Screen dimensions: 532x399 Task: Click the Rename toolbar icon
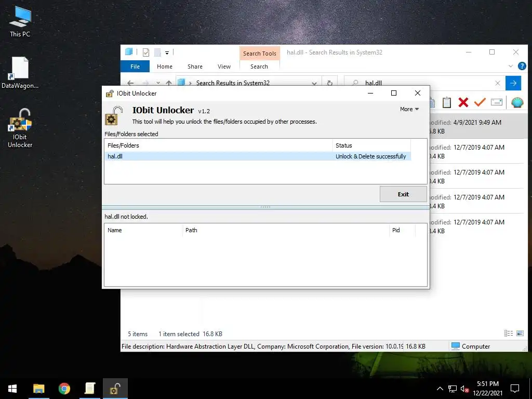click(x=496, y=102)
